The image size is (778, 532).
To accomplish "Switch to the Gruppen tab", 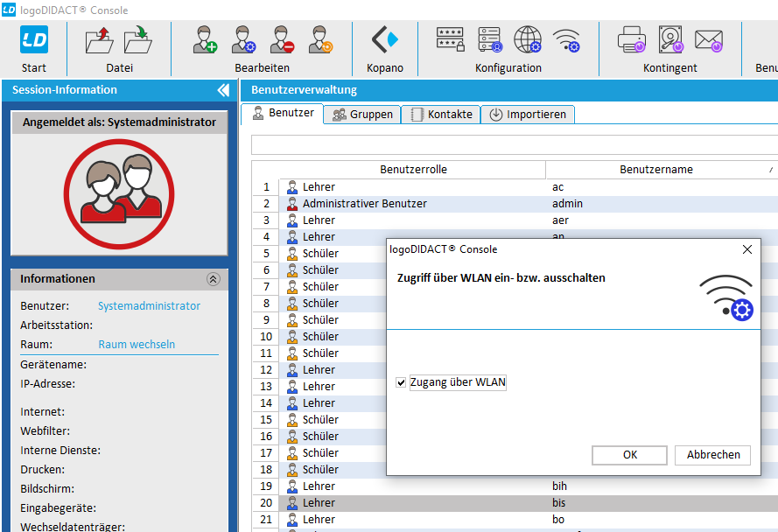I will click(362, 115).
